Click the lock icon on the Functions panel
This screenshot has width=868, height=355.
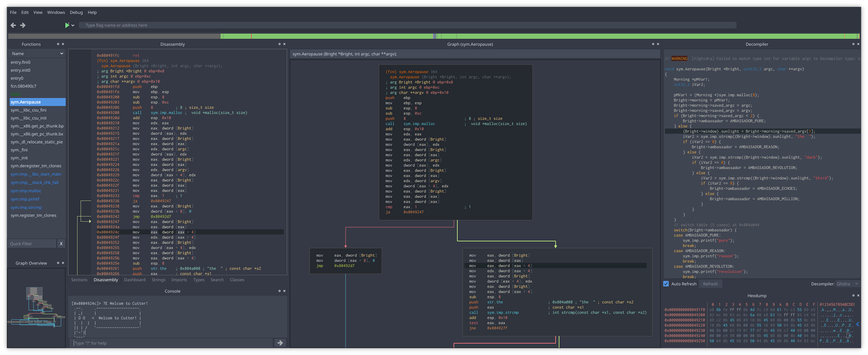[x=58, y=44]
